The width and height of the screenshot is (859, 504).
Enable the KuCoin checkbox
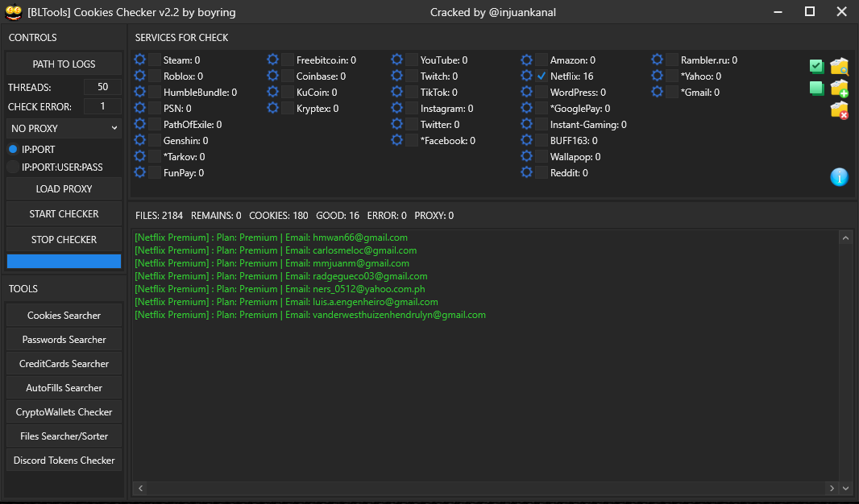click(288, 92)
